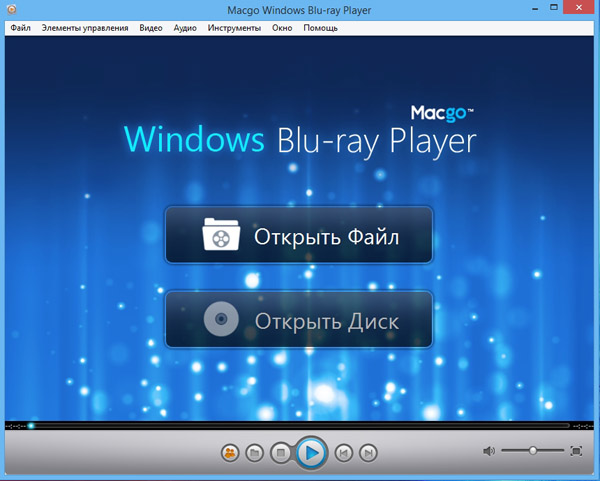
Task: Open the Помощь menu
Action: click(x=320, y=28)
